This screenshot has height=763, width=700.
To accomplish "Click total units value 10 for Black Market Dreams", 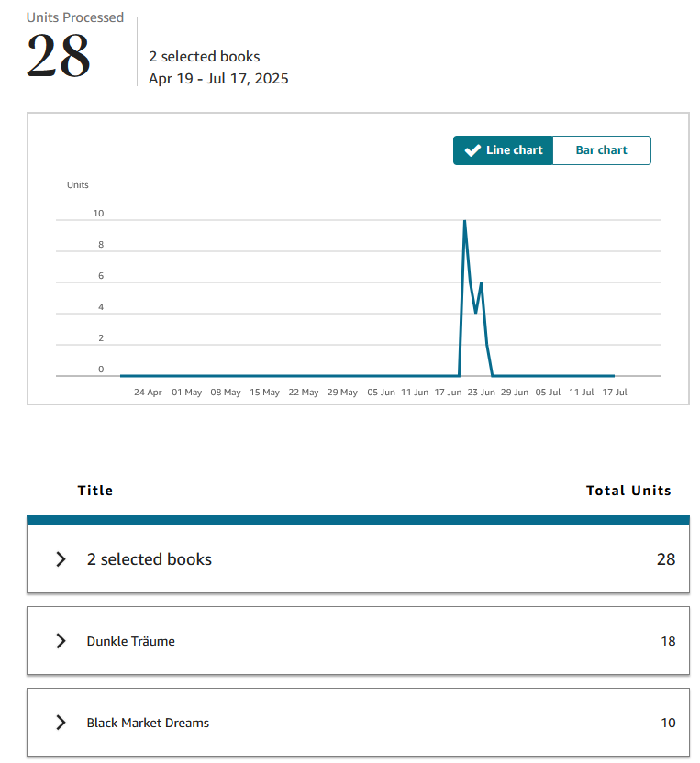I will click(x=668, y=723).
